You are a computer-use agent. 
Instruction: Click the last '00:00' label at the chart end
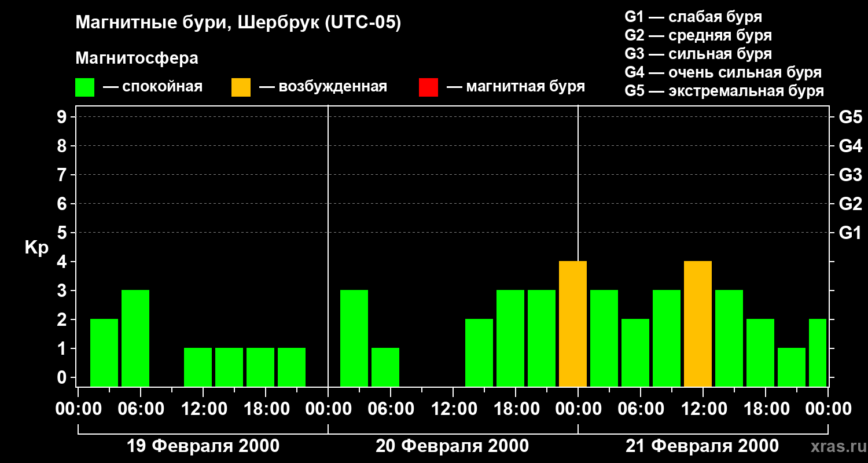828,409
